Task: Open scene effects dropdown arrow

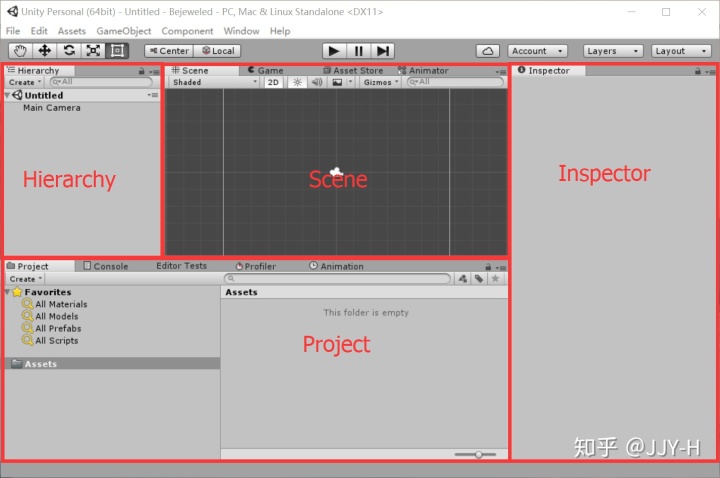Action: pos(350,82)
